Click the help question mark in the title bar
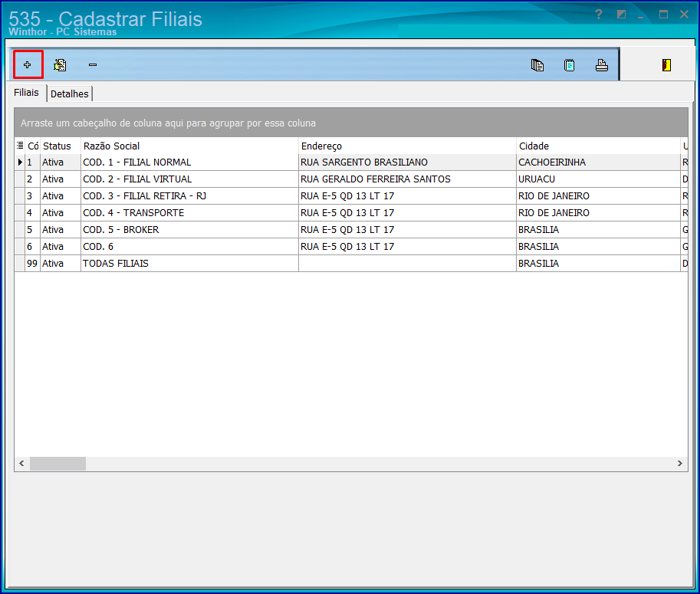Screen dimensions: 700x594 [x=599, y=15]
